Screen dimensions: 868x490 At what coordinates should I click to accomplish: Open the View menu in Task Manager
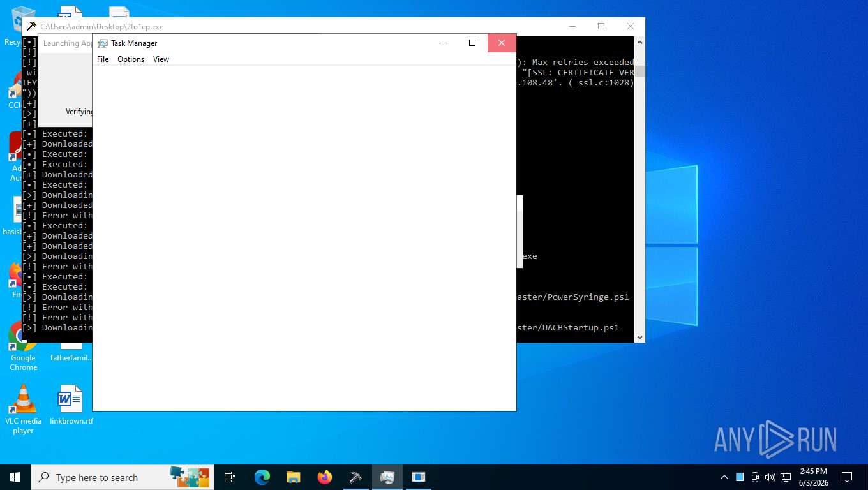161,59
